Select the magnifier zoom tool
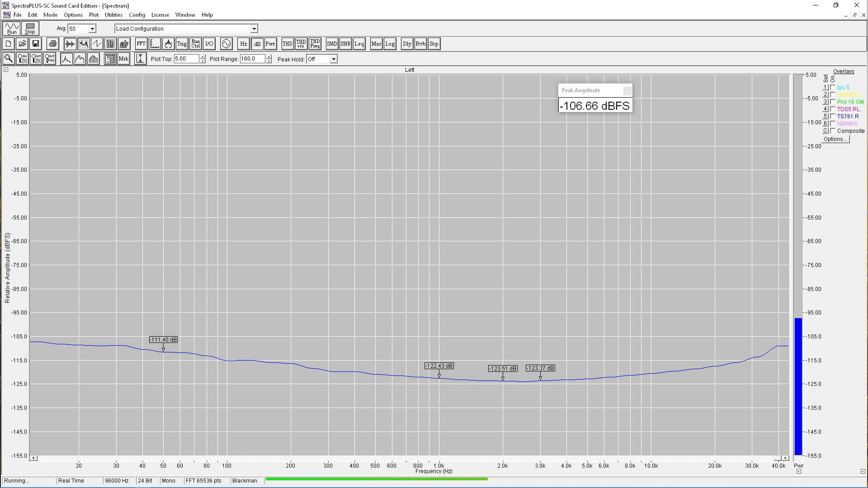The width and height of the screenshot is (868, 488). [x=8, y=59]
